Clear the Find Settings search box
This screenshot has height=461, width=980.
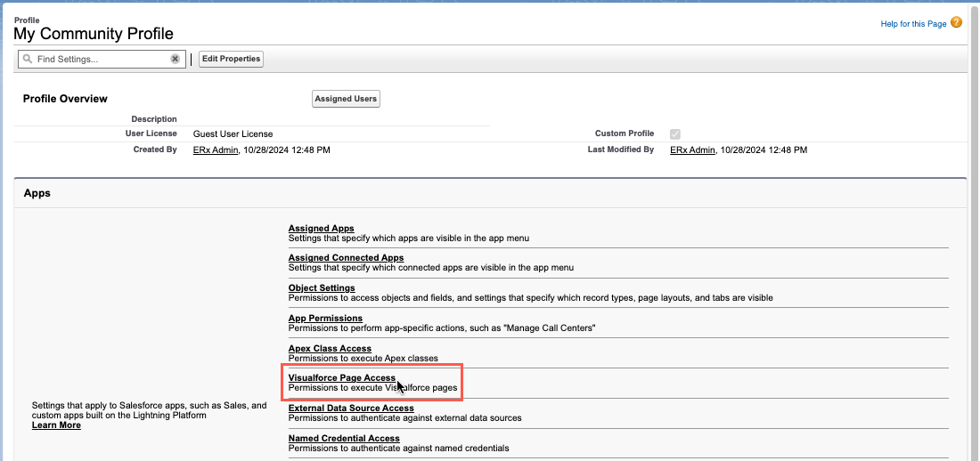tap(176, 60)
